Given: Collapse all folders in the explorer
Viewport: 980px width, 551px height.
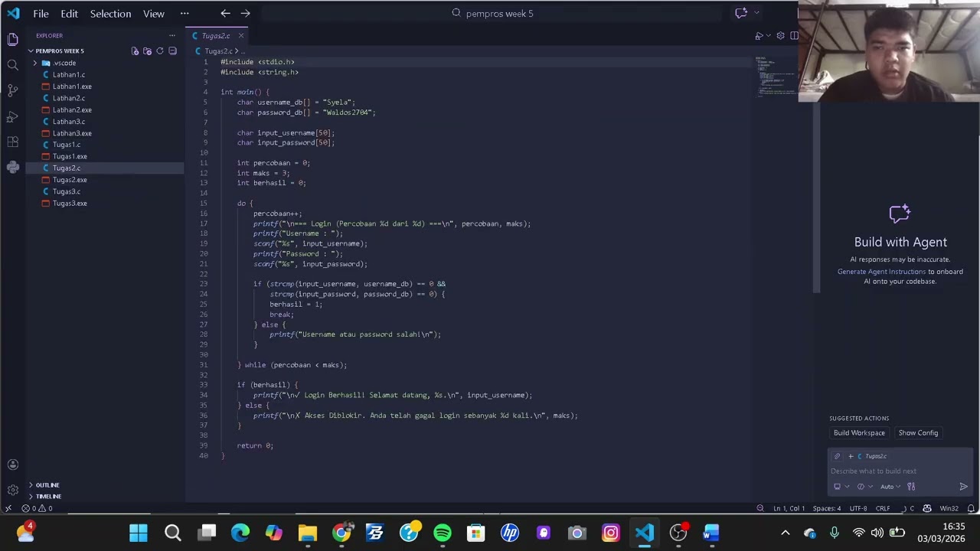Looking at the screenshot, I should coord(172,51).
